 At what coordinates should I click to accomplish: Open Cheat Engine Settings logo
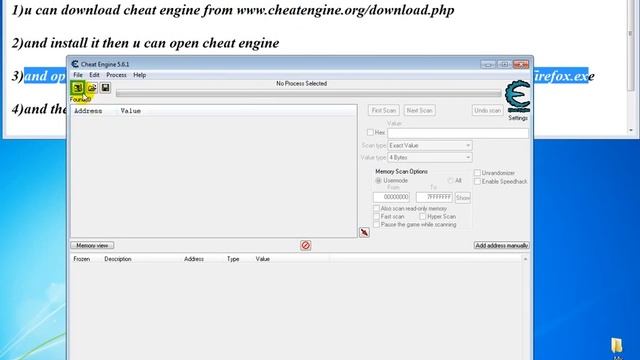(x=518, y=97)
